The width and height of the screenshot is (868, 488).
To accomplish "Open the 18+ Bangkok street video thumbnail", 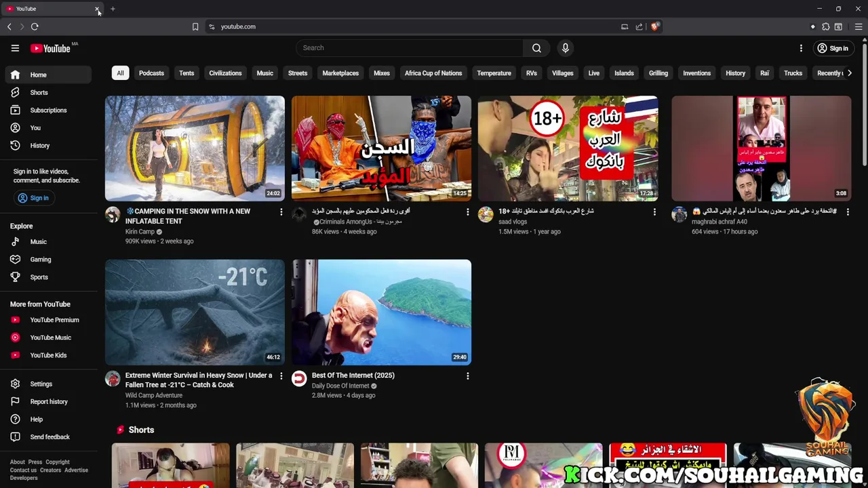I will [x=568, y=148].
